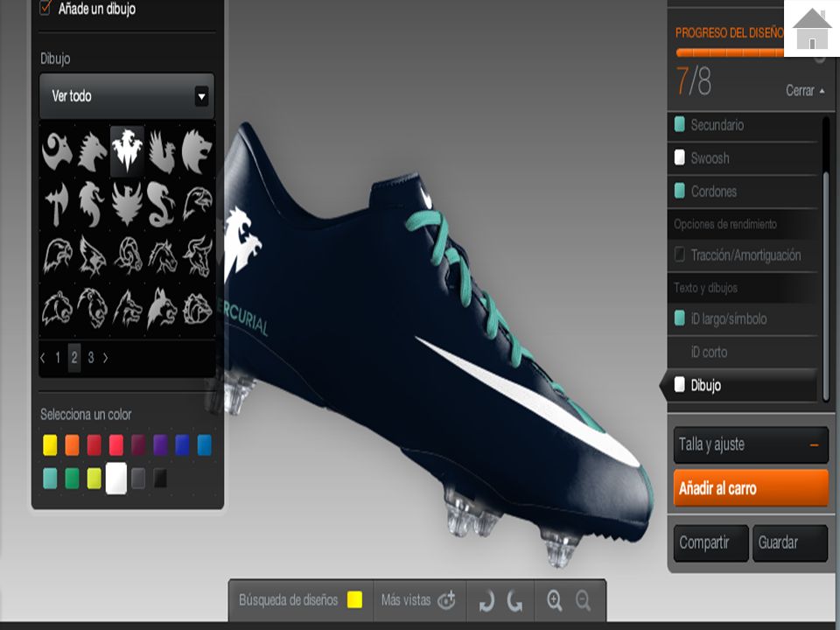The height and width of the screenshot is (630, 840).
Task: Click current emblem page number 2
Action: pos(74,358)
